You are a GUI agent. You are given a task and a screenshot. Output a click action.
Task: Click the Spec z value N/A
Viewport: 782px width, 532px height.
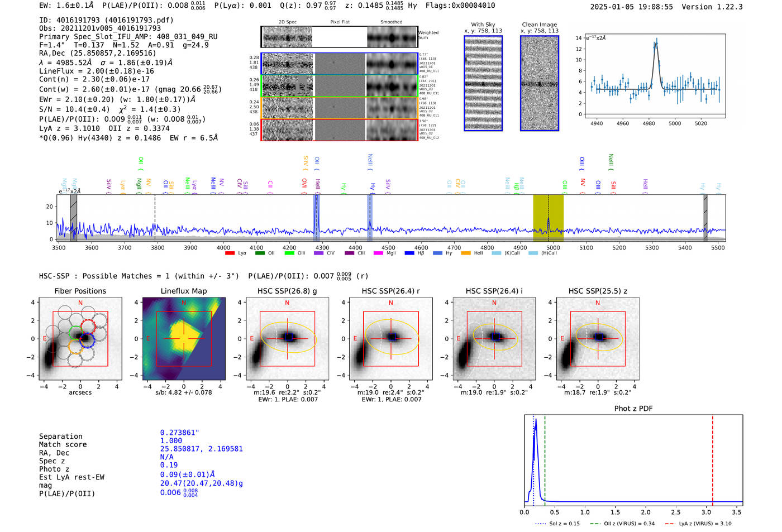tap(167, 457)
